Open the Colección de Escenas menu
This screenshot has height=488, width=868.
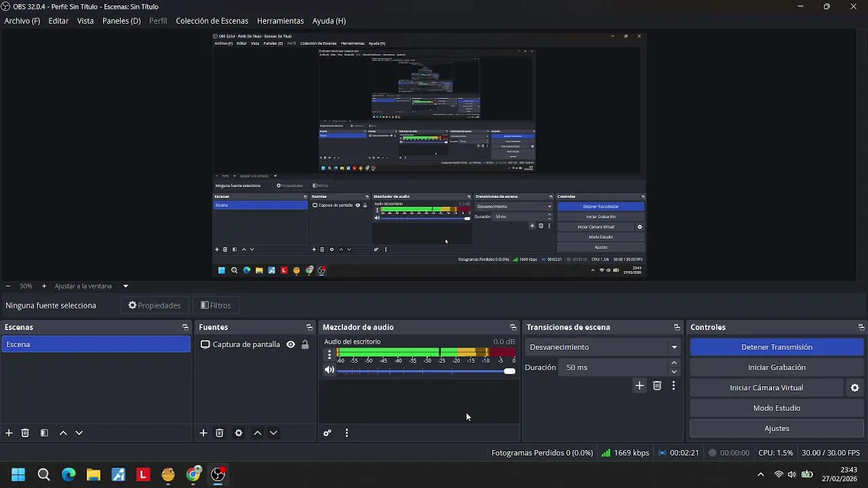tap(212, 21)
